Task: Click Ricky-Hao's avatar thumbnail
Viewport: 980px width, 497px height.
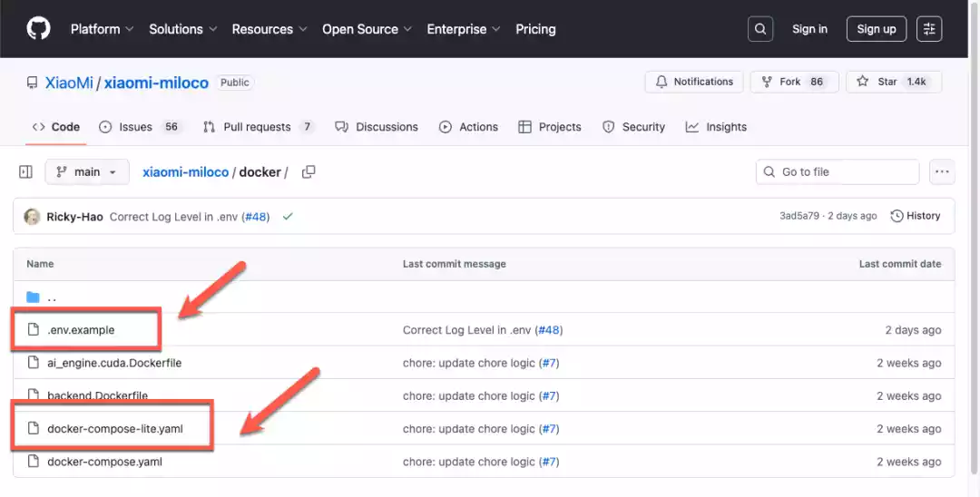Action: pos(32,217)
